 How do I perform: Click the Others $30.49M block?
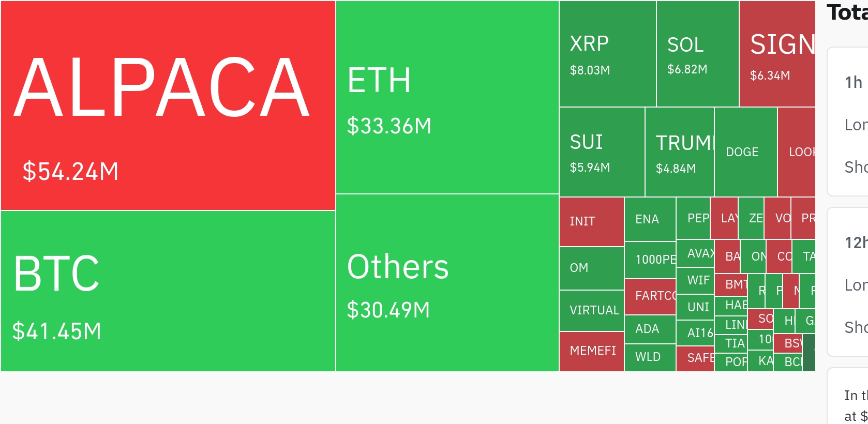[447, 283]
